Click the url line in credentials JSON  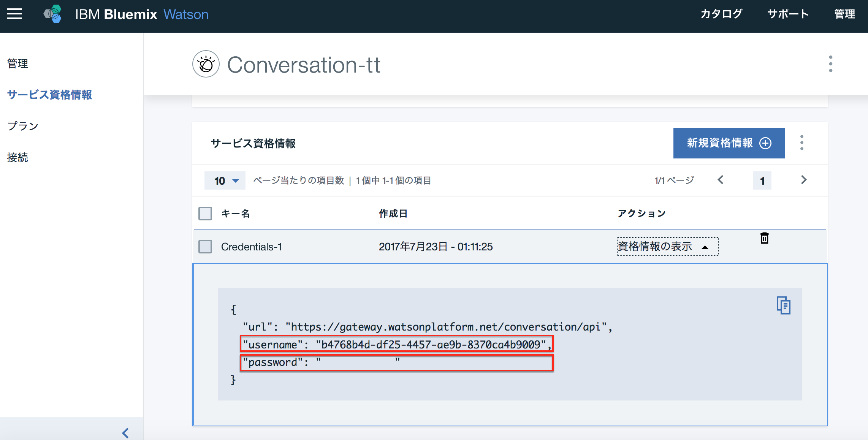(x=428, y=327)
